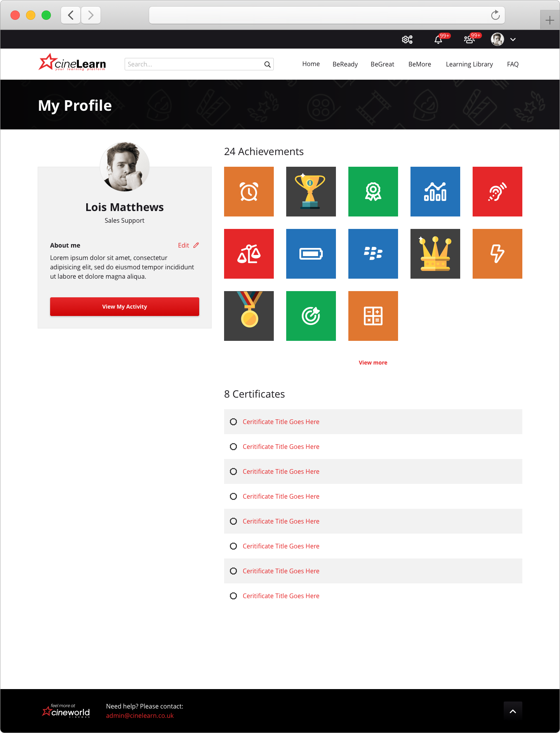
Task: Open the settings gears icon
Action: click(407, 39)
